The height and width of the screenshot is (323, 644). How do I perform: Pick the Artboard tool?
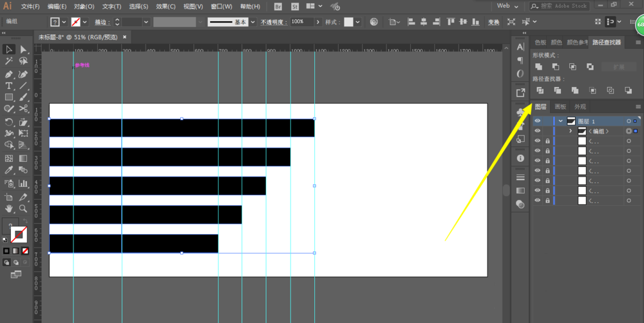(8, 197)
